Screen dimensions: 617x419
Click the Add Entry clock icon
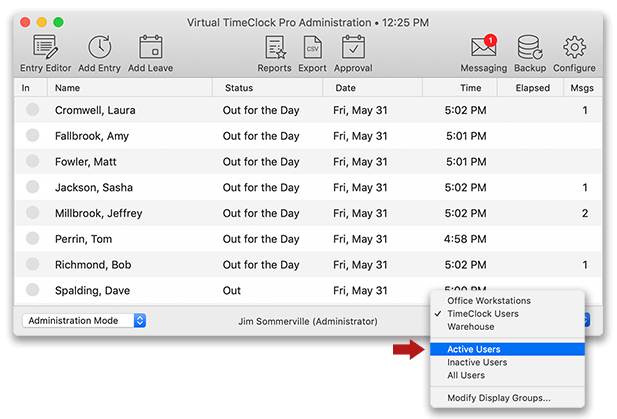point(99,47)
